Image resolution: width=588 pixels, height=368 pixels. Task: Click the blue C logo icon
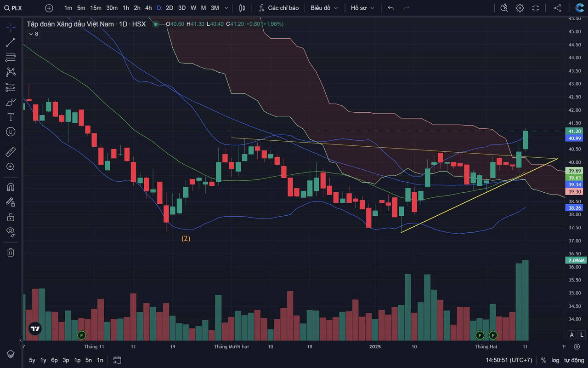coord(579,8)
